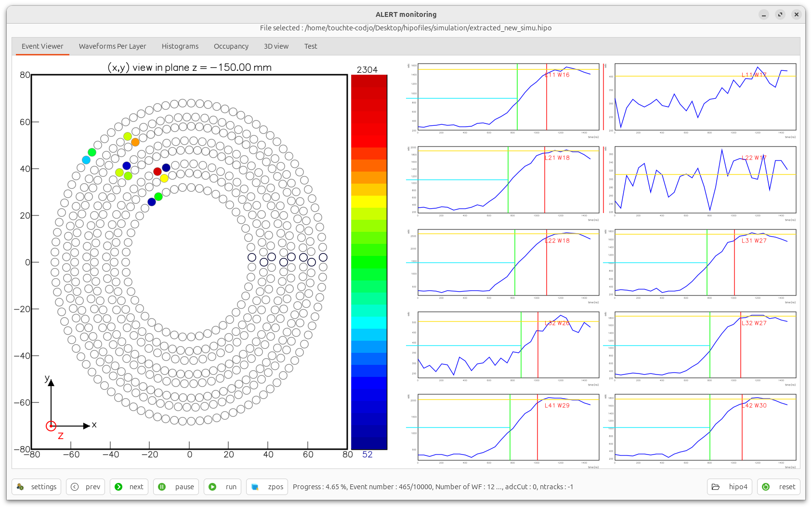The height and width of the screenshot is (508, 812).
Task: Go to previous event with prev
Action: click(x=85, y=487)
